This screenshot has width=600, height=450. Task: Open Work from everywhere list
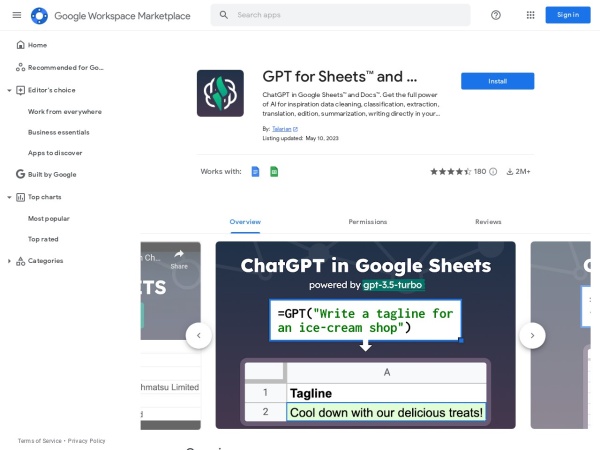coord(65,112)
